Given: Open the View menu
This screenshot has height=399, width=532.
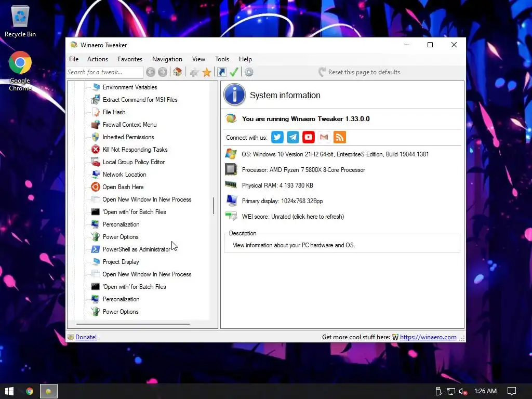Looking at the screenshot, I should (198, 59).
